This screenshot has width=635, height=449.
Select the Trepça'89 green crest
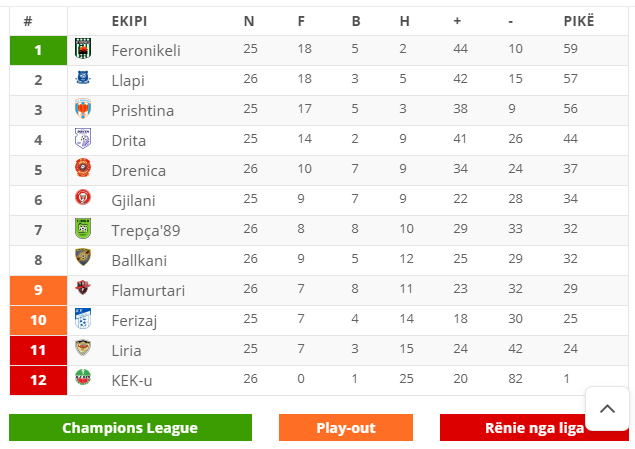click(83, 228)
